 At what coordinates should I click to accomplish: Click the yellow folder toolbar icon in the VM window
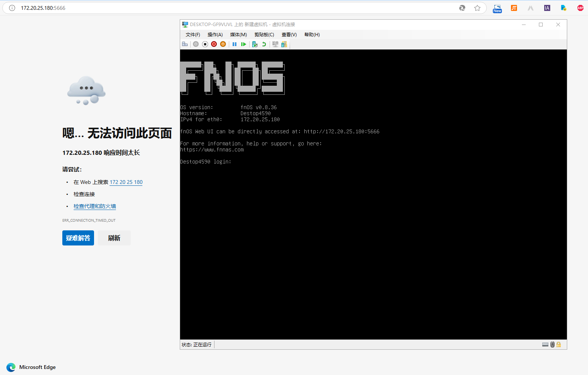pos(284,44)
